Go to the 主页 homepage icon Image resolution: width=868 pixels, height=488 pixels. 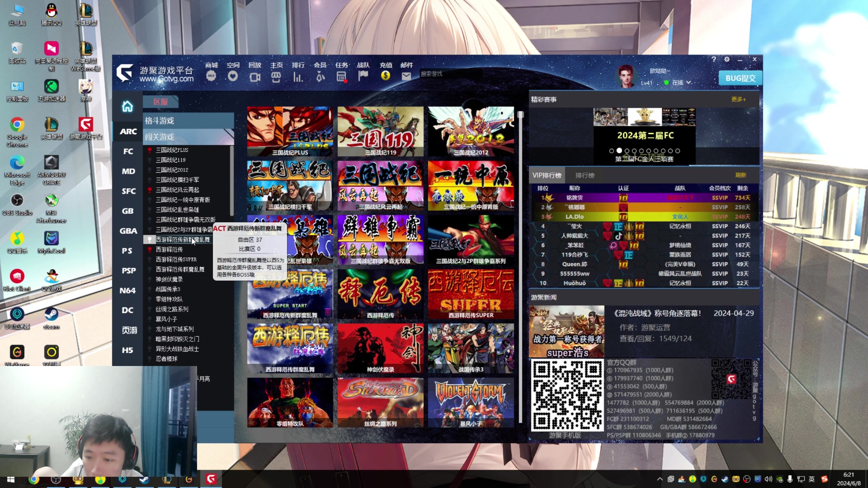[276, 77]
